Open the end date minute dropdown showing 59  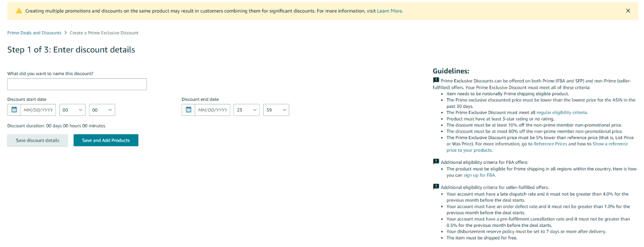point(276,110)
